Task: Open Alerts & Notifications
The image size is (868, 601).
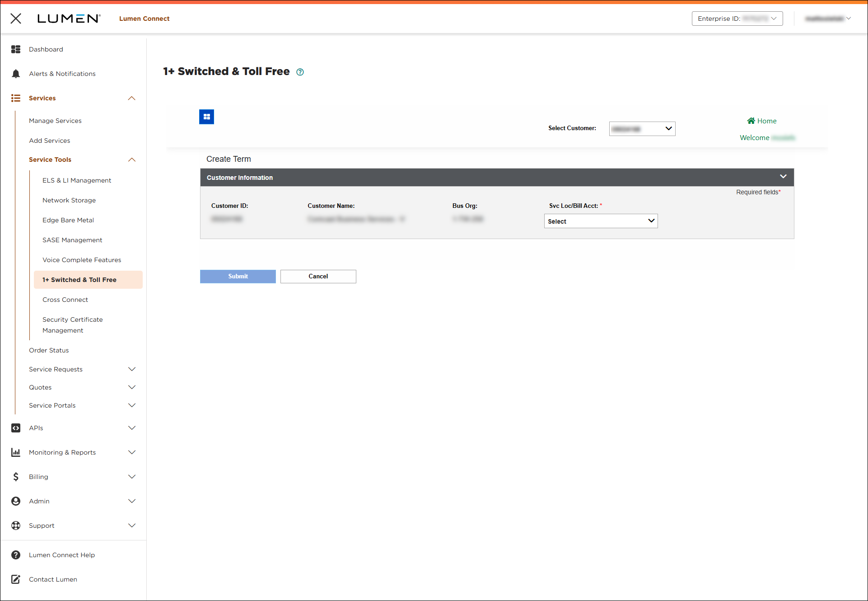Action: point(62,74)
